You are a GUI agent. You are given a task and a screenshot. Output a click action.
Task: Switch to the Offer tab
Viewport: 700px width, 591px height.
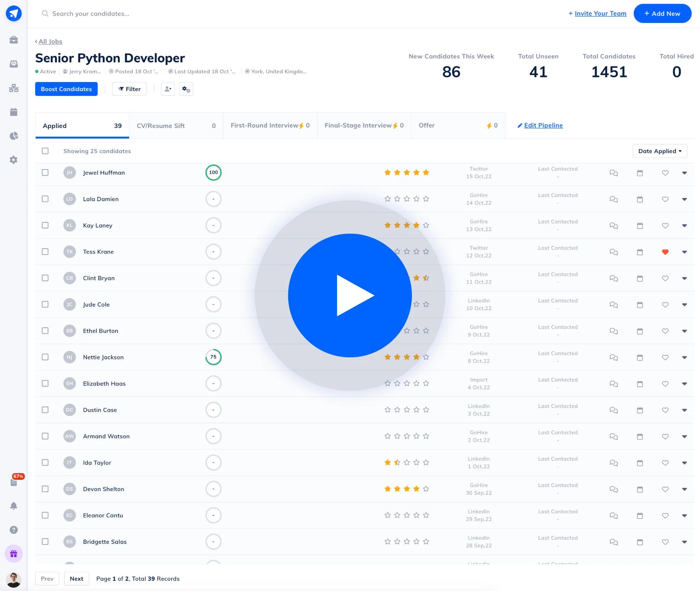tap(458, 126)
